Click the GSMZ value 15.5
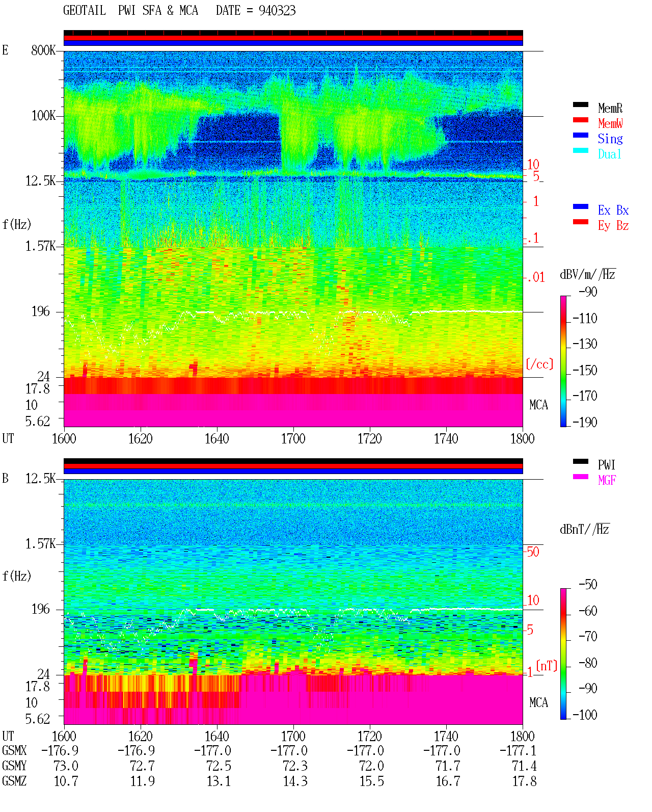Viewport: 652px width, 812px height. [371, 781]
